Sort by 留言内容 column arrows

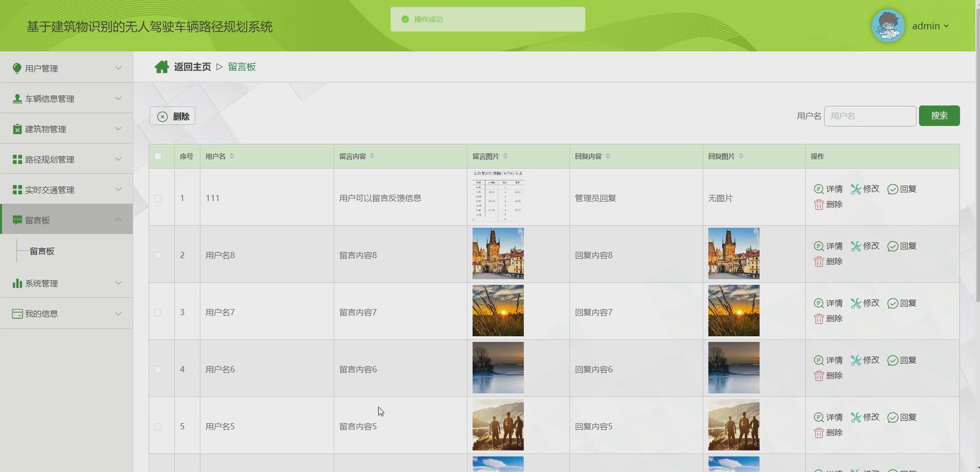(372, 156)
